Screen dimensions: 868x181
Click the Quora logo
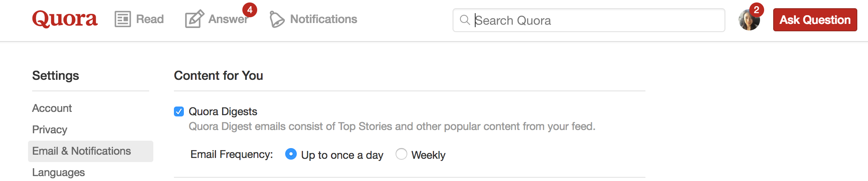click(65, 19)
